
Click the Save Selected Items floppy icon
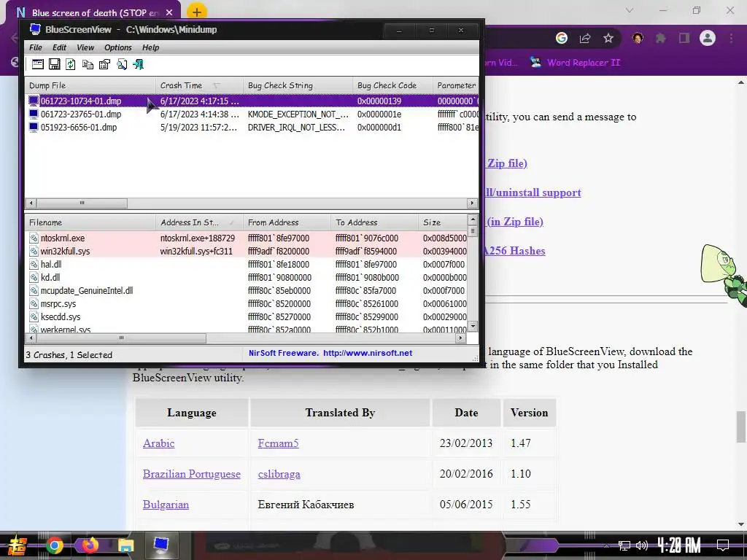(x=54, y=64)
